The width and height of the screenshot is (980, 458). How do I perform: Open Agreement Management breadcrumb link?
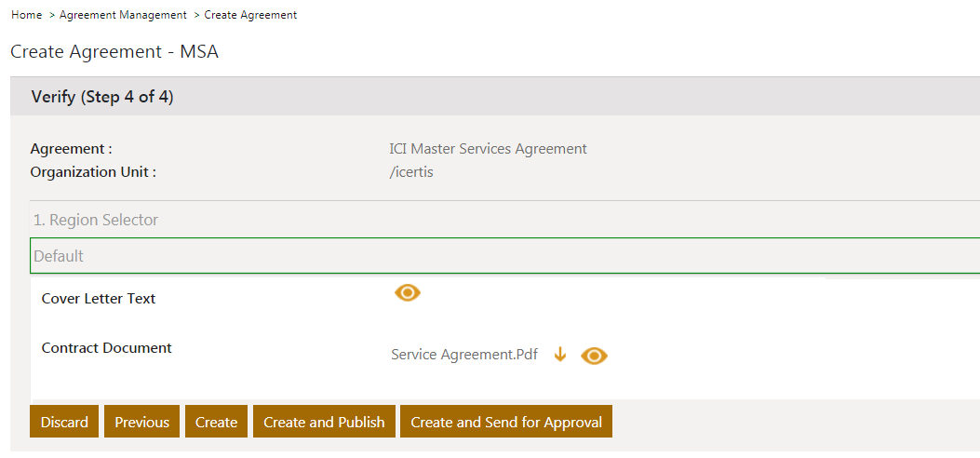(123, 15)
